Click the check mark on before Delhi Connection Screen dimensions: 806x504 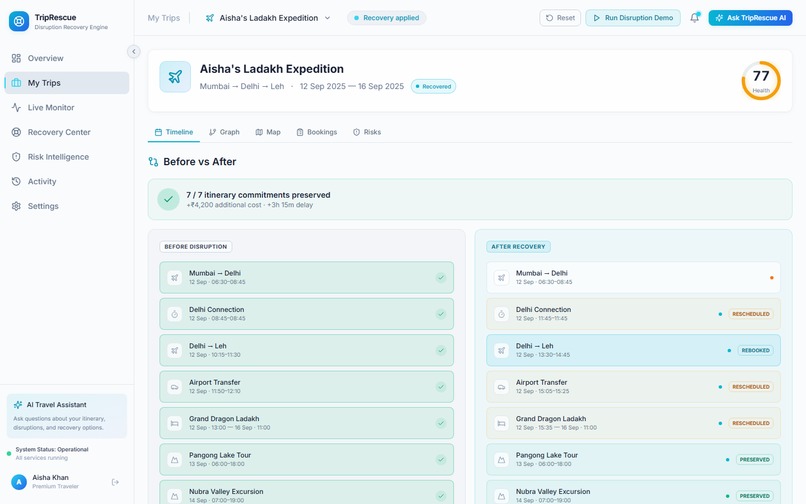pyautogui.click(x=441, y=314)
